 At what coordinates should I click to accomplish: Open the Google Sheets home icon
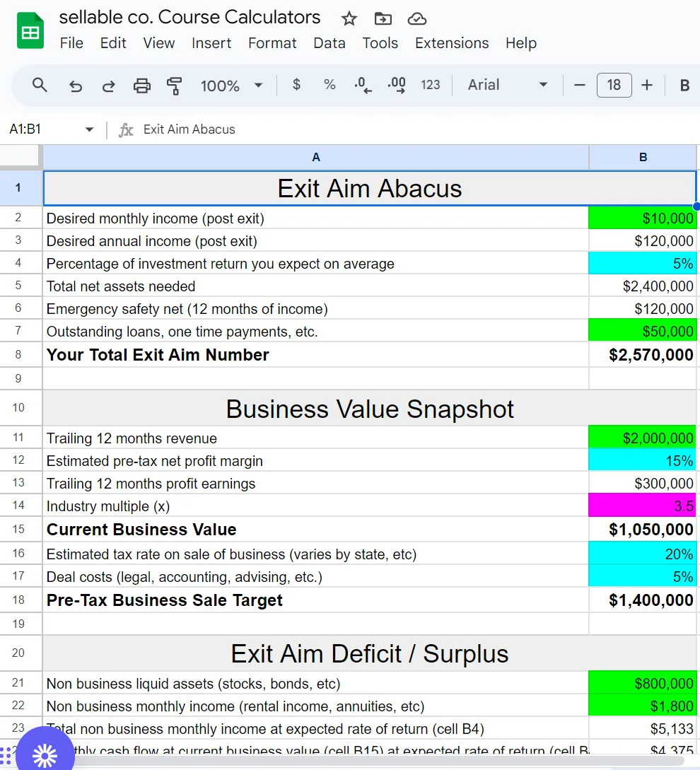point(30,31)
